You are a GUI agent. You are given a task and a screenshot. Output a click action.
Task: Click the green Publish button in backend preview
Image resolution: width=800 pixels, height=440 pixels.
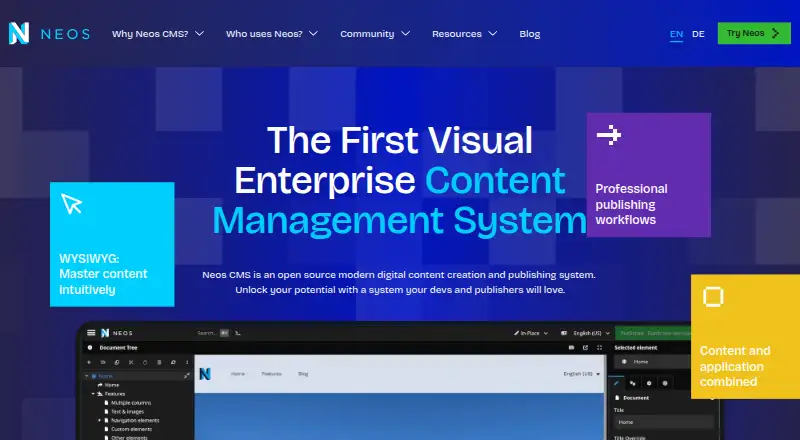(x=653, y=333)
